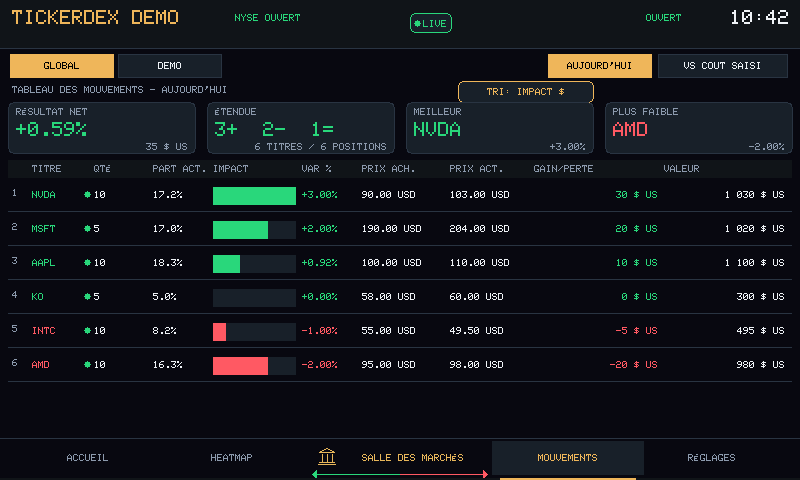Screen dimensions: 800x480
Task: Click the green live dot beside AAPL quantity
Action: tap(87, 263)
